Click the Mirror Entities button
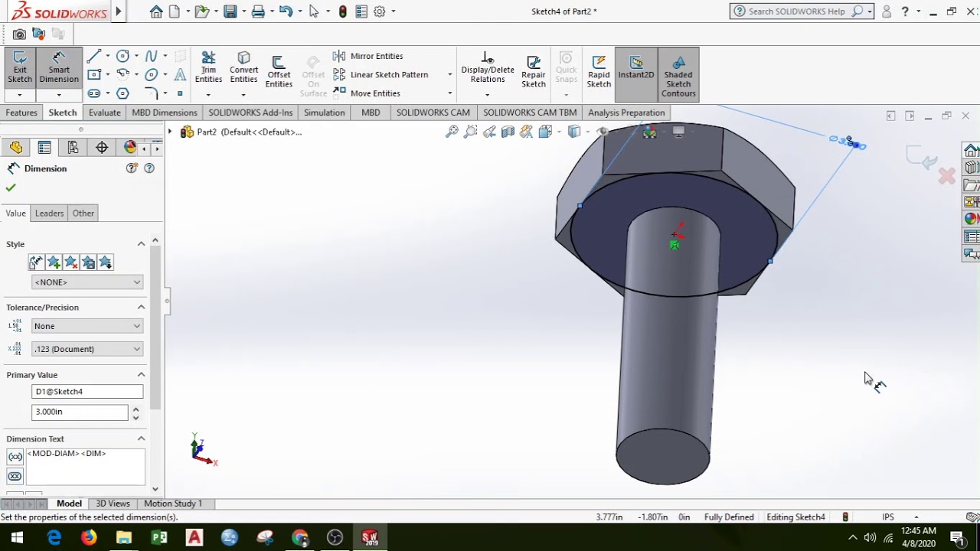980x551 pixels. (x=368, y=56)
